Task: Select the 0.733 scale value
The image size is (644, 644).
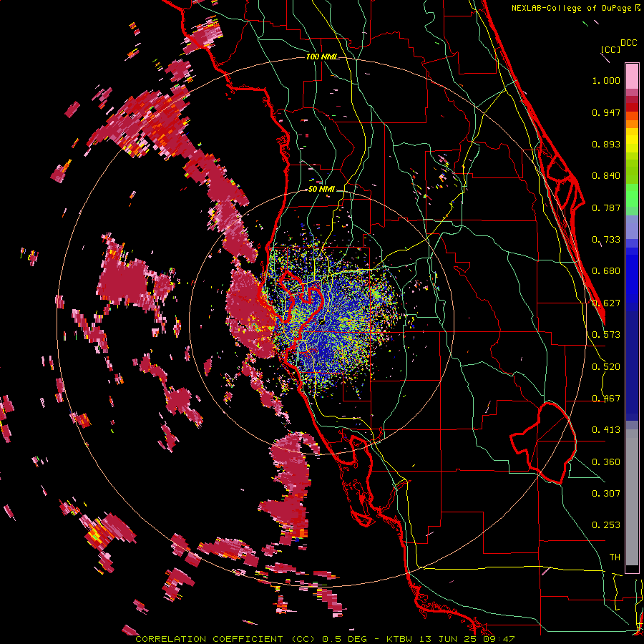Action: [x=606, y=240]
